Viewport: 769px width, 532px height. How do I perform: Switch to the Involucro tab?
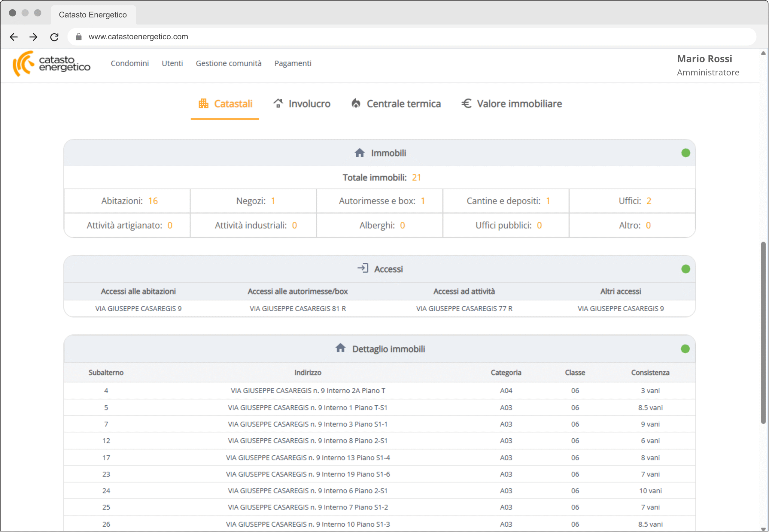(302, 104)
